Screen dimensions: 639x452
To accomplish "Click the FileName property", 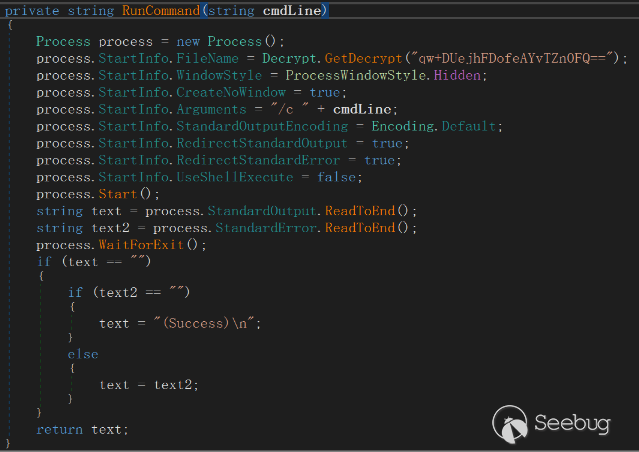I will tap(207, 59).
